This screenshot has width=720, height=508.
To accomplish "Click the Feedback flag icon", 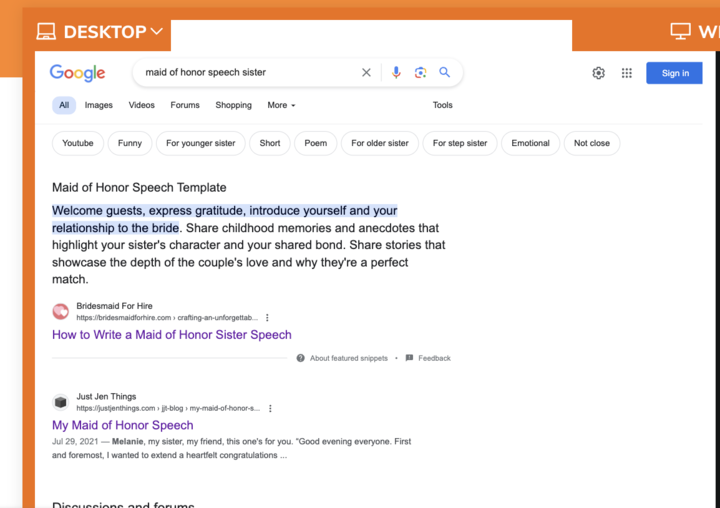I will (409, 358).
